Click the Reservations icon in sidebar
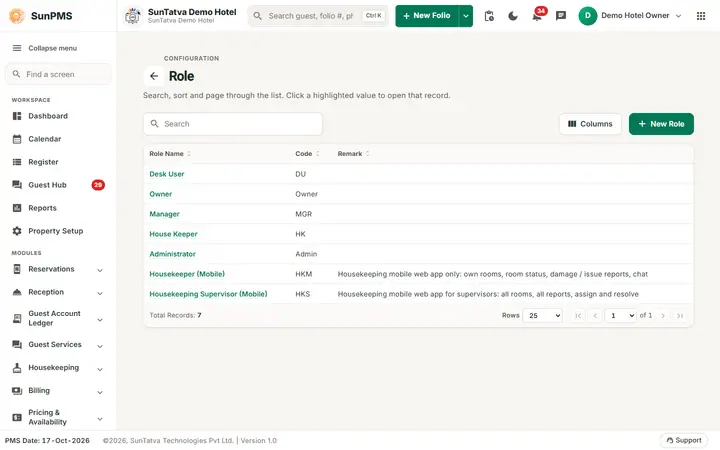 (17, 269)
